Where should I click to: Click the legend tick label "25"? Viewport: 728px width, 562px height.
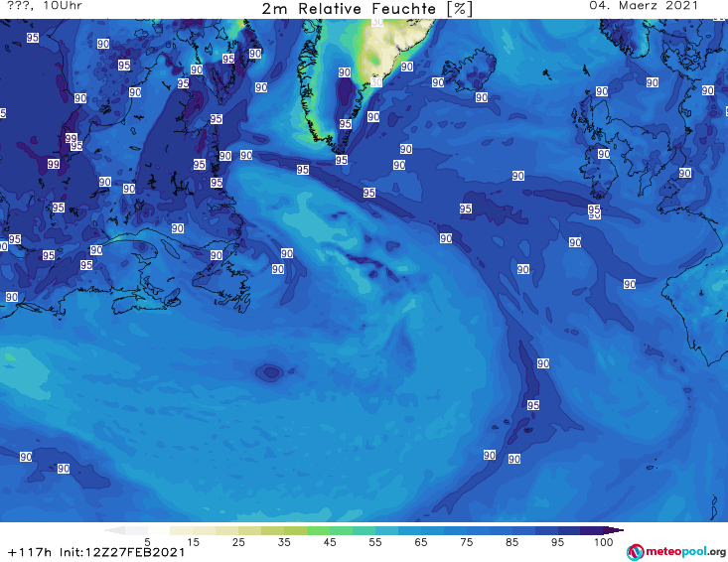pos(238,542)
